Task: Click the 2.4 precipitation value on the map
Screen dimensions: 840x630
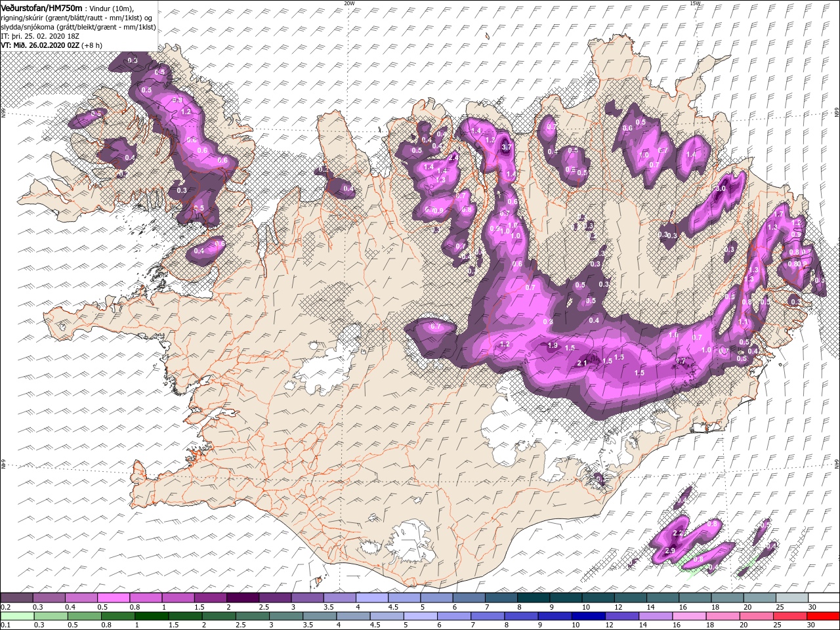Action: [x=453, y=158]
